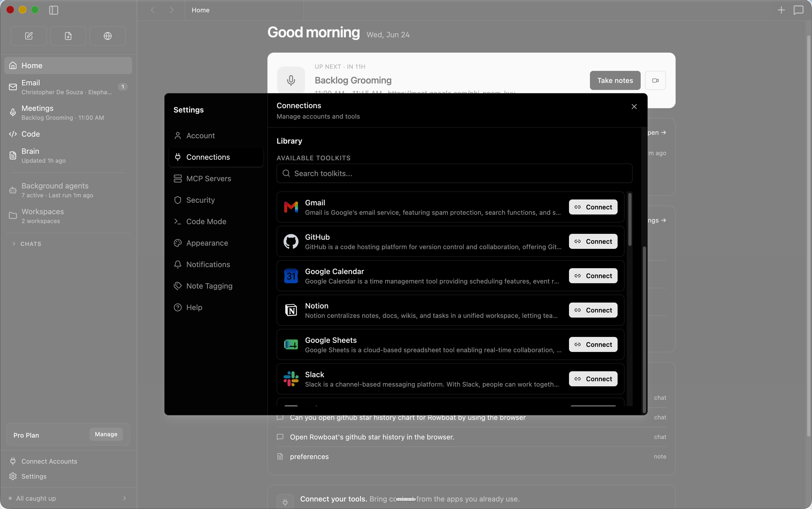The width and height of the screenshot is (812, 509).
Task: Go forward with the right arrow
Action: (172, 10)
